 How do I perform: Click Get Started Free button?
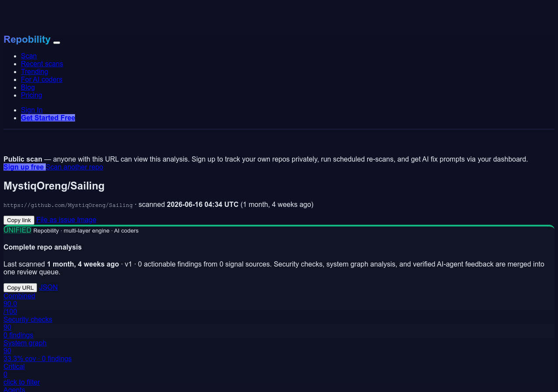[48, 118]
